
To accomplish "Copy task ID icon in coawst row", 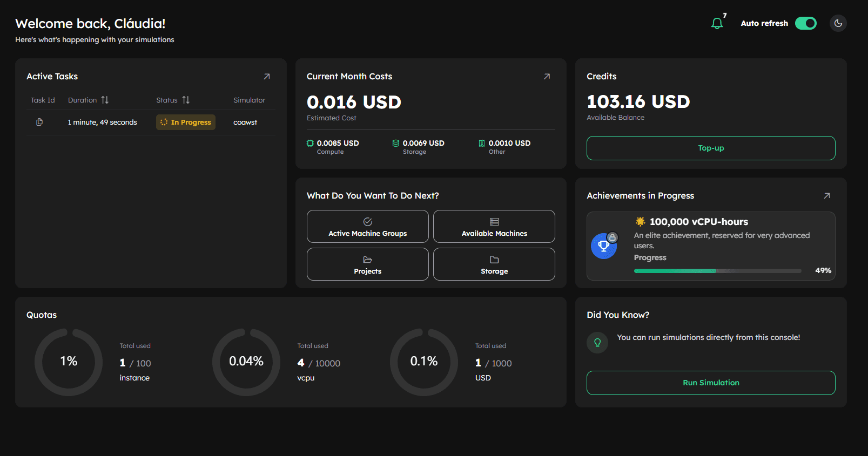I will point(39,122).
